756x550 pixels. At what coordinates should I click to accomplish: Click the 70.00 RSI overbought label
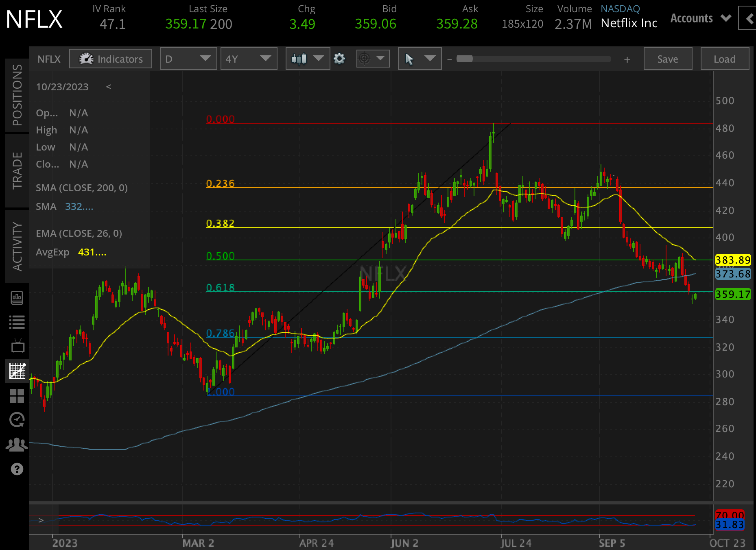pos(730,515)
